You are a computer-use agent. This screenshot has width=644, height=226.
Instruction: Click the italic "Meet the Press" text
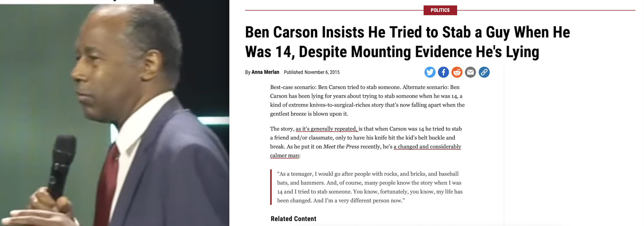coord(341,147)
